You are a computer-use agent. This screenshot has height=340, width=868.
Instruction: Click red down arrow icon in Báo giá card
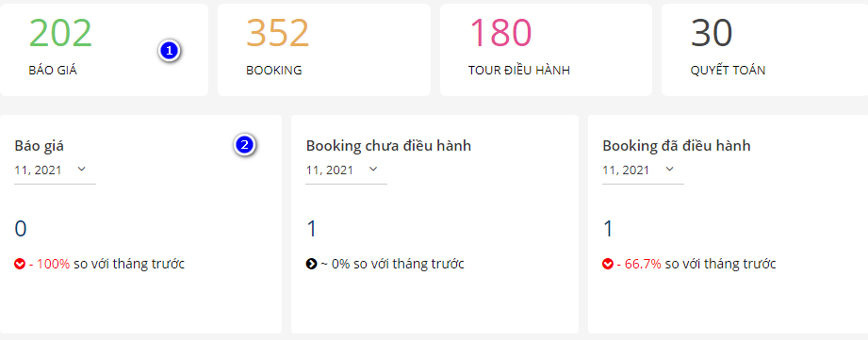(20, 265)
